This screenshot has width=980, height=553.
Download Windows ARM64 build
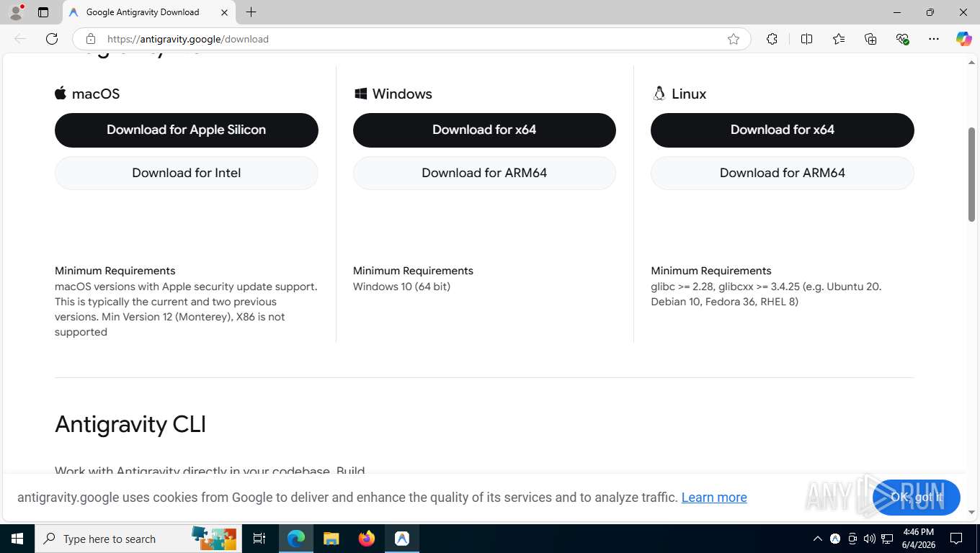click(x=484, y=173)
